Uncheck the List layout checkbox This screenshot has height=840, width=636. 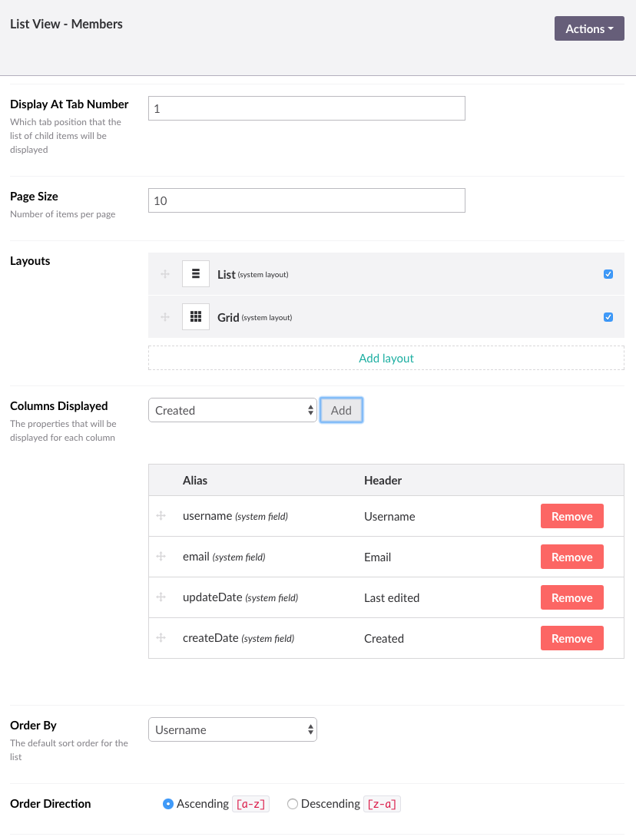608,274
